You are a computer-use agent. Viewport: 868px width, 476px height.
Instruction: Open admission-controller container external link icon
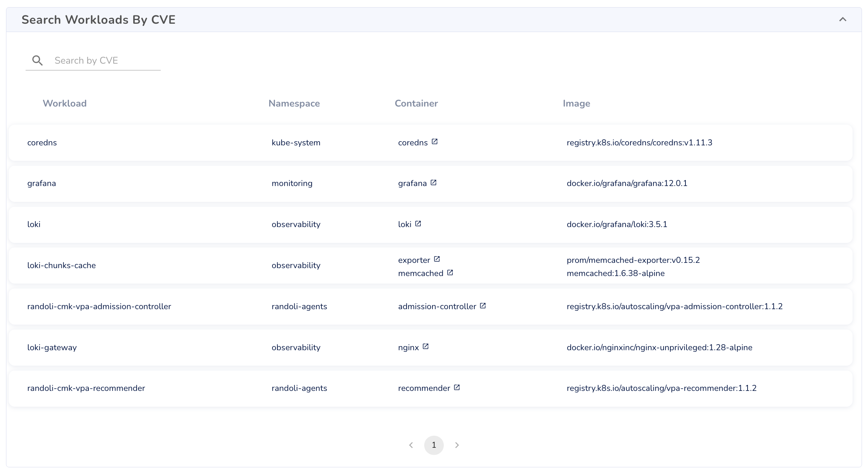tap(483, 306)
